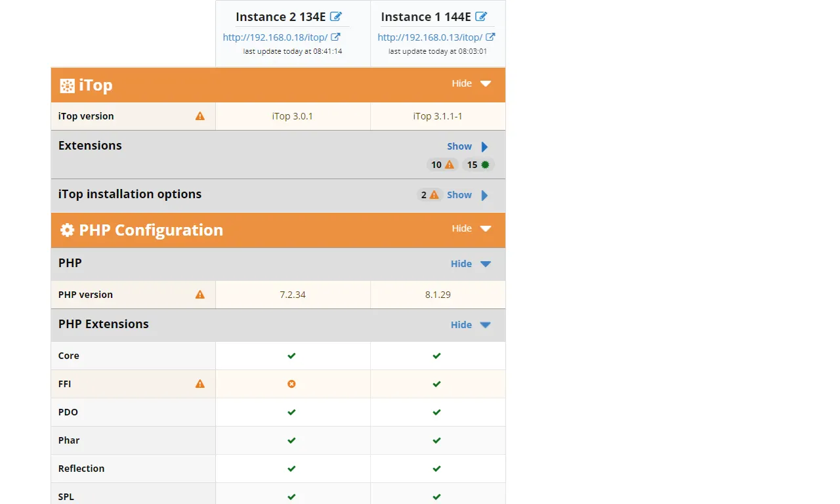The width and height of the screenshot is (840, 504).
Task: Click Core checkmark under Instance 2
Action: 291,356
